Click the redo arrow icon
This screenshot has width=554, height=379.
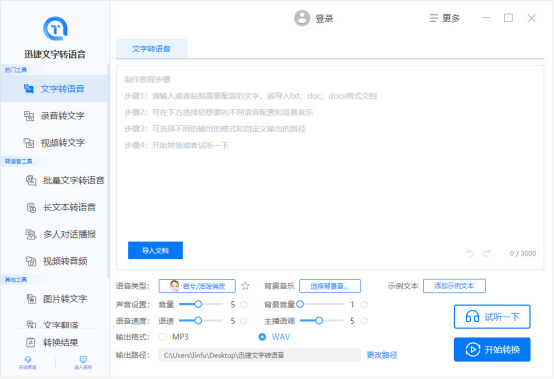click(x=487, y=253)
